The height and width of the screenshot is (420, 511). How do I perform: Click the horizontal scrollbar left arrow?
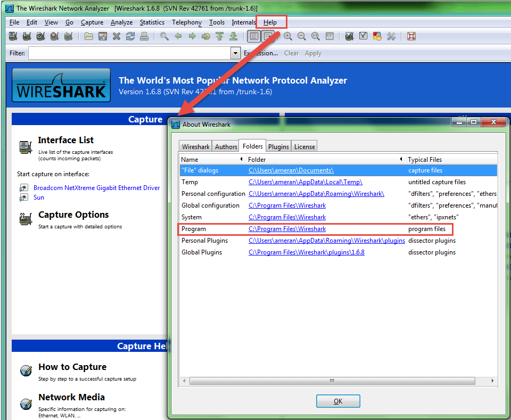point(185,381)
